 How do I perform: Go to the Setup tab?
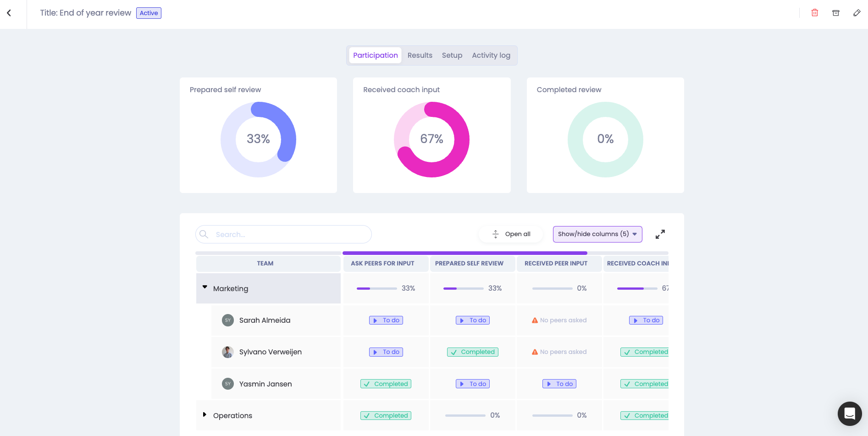[x=452, y=55]
